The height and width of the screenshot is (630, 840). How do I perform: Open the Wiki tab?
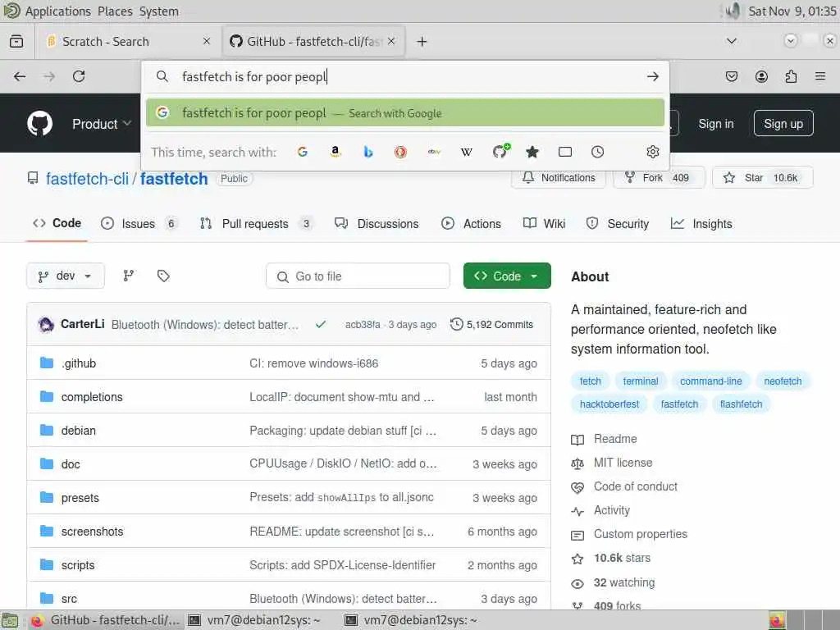[x=545, y=224]
